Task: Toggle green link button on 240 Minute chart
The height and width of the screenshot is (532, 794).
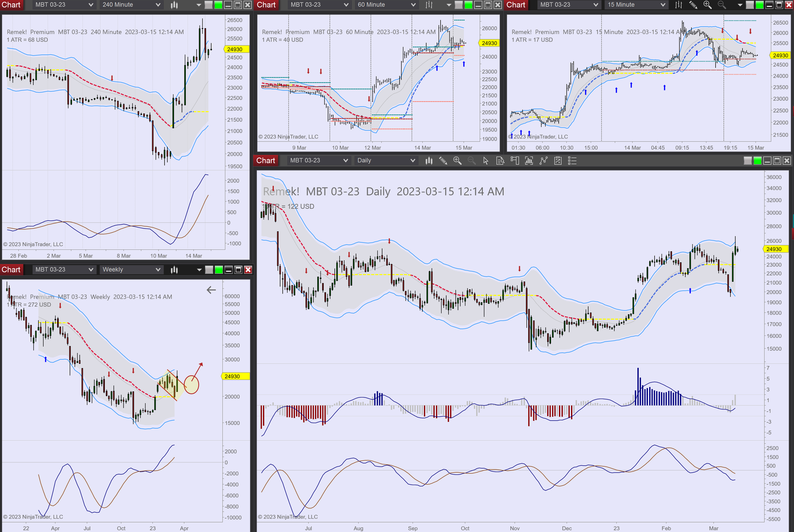Action: click(x=218, y=5)
